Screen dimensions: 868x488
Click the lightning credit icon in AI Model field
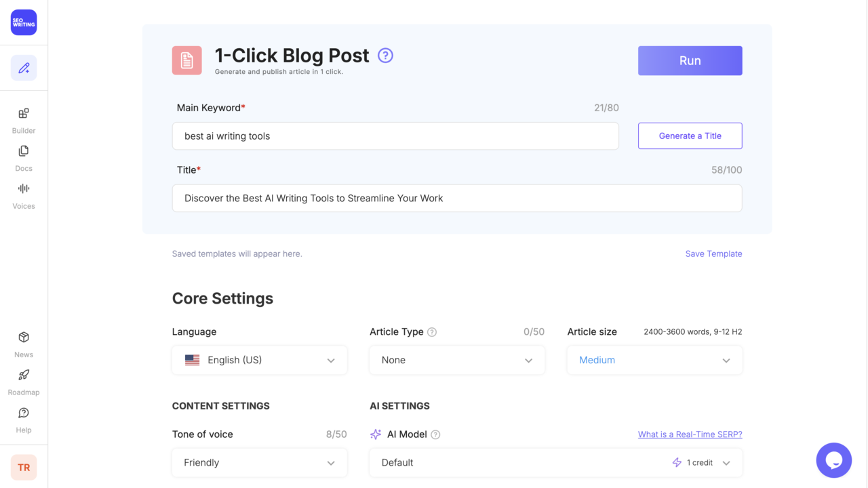coord(676,462)
